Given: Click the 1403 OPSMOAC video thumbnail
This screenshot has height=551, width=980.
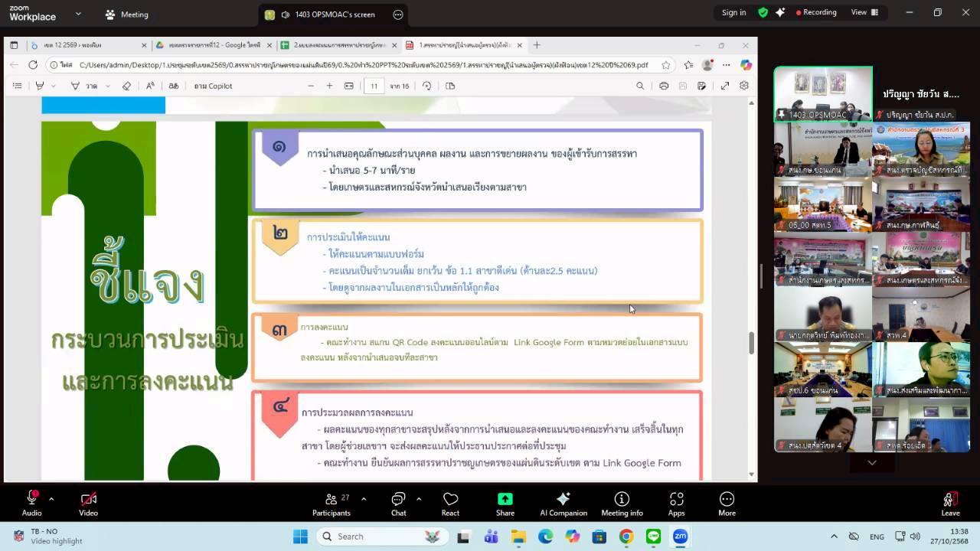Looking at the screenshot, I should point(822,93).
